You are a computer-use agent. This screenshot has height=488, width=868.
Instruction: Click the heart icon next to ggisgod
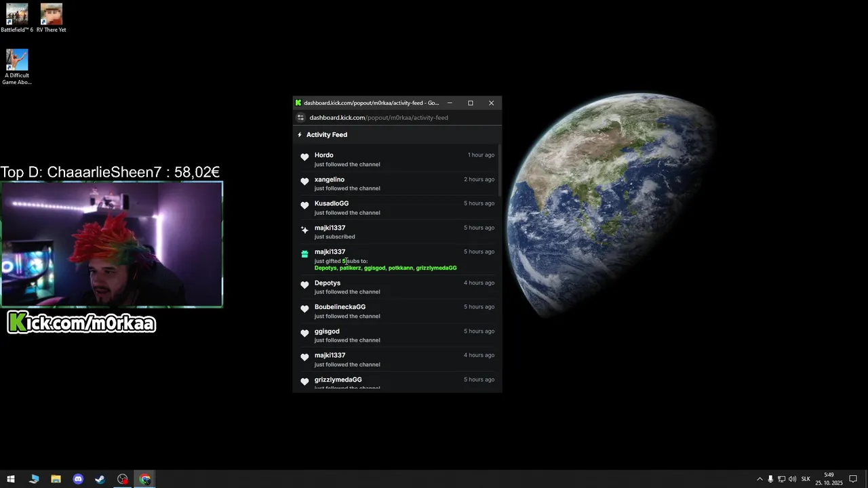tap(304, 333)
